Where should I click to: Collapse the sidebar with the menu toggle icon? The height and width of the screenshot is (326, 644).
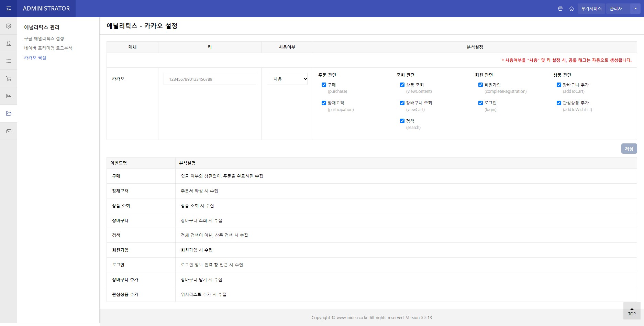click(x=9, y=9)
